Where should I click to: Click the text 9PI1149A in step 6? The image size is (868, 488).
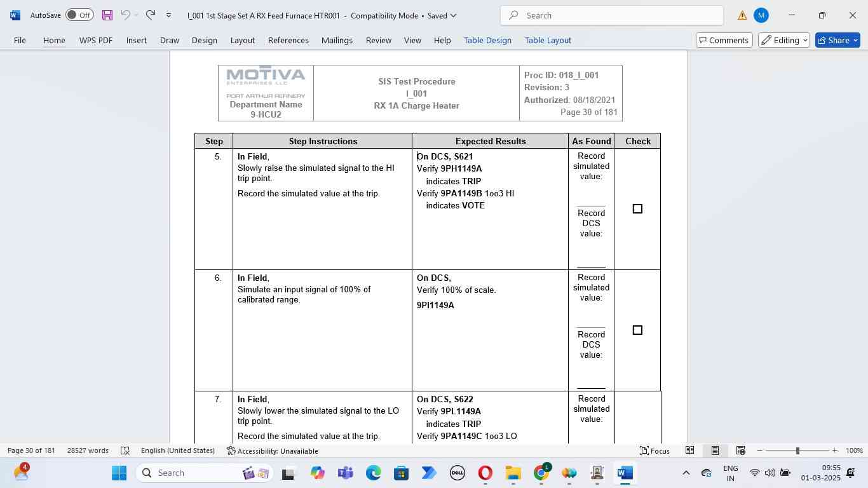(435, 305)
